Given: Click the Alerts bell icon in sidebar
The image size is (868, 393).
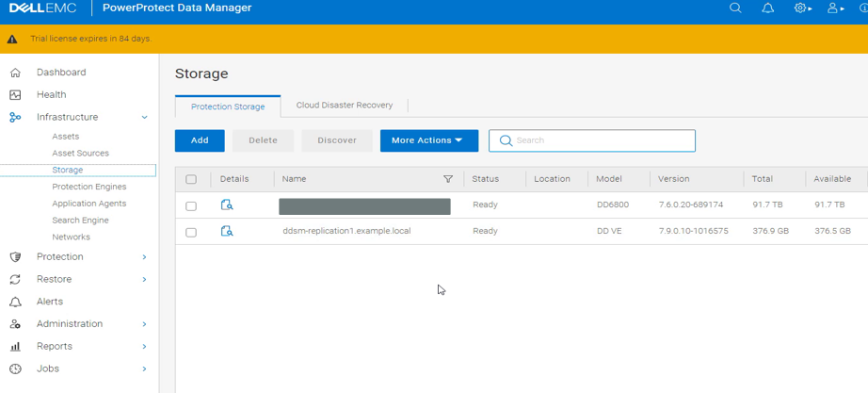Looking at the screenshot, I should (x=15, y=302).
